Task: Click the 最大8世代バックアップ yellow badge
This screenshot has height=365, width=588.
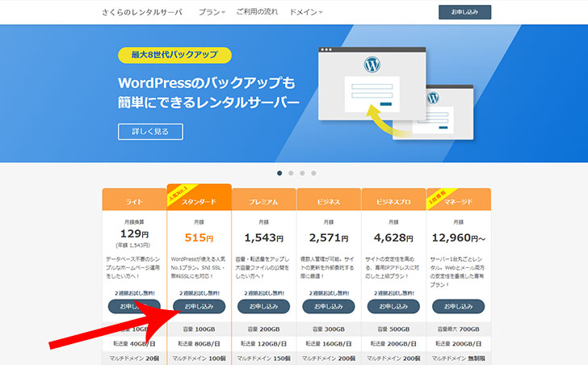Action: 174,55
